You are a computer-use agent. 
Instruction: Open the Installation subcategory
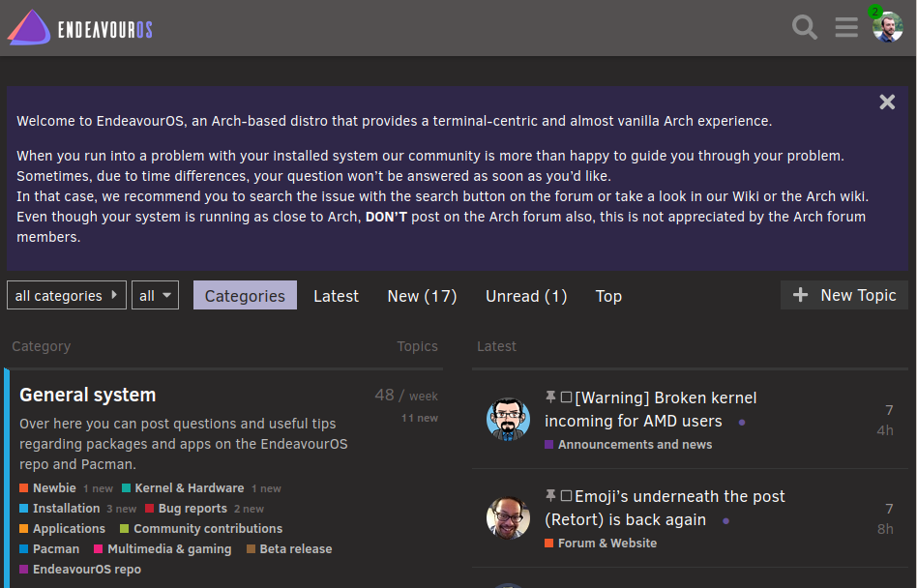tap(60, 509)
